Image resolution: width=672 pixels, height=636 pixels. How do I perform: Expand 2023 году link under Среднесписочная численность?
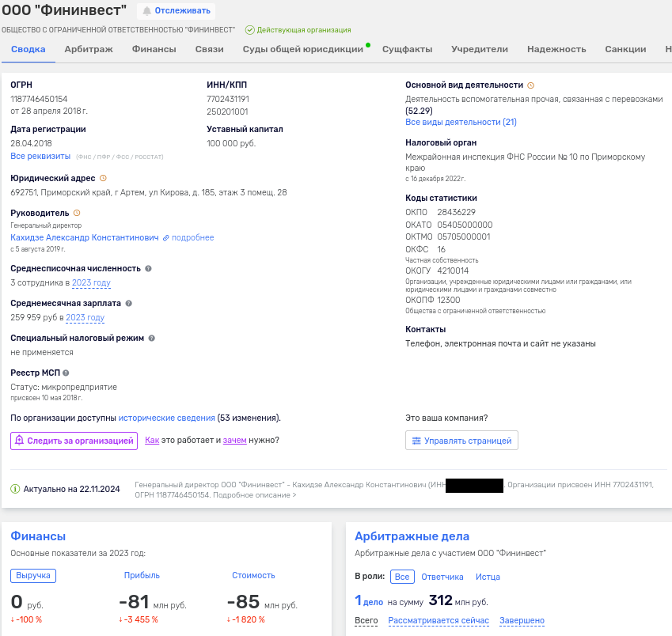(x=91, y=282)
